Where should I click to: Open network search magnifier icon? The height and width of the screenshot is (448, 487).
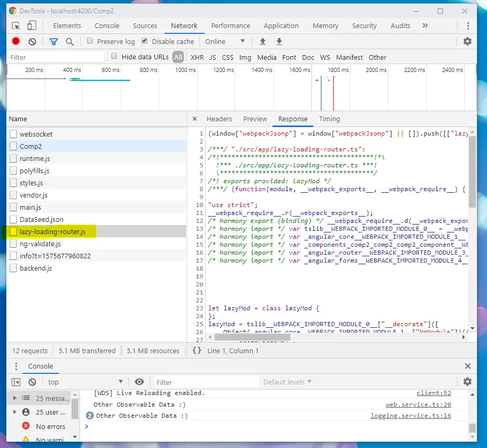[x=69, y=41]
